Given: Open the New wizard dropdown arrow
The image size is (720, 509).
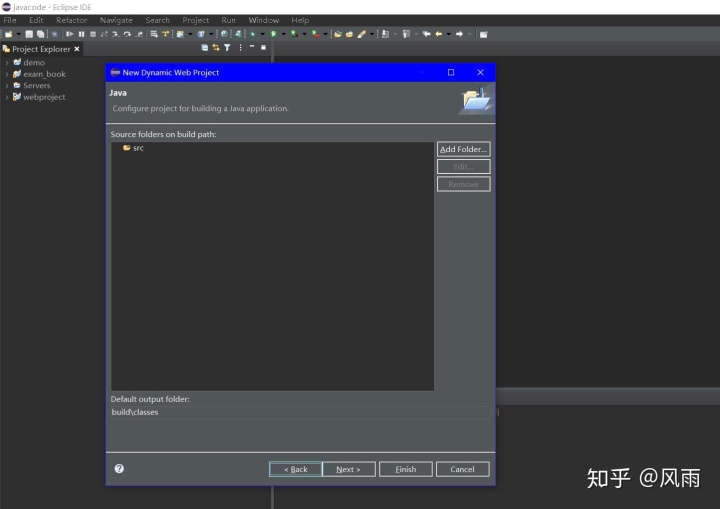Looking at the screenshot, I should click(19, 34).
